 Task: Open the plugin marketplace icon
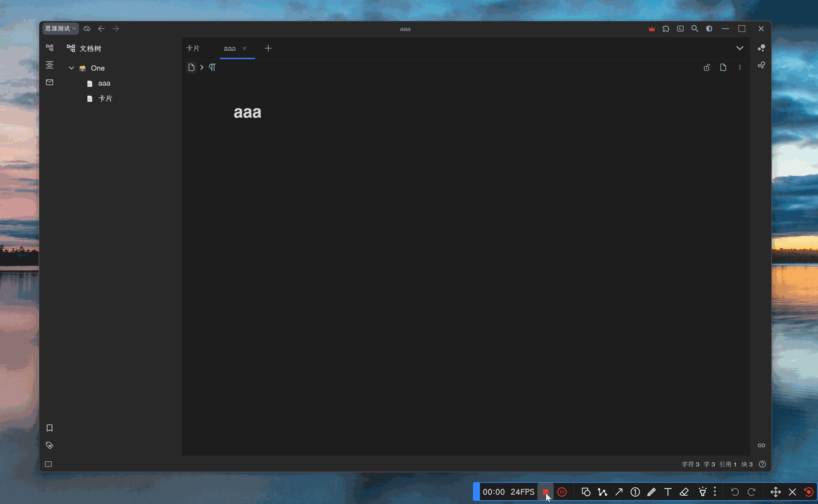tap(666, 29)
